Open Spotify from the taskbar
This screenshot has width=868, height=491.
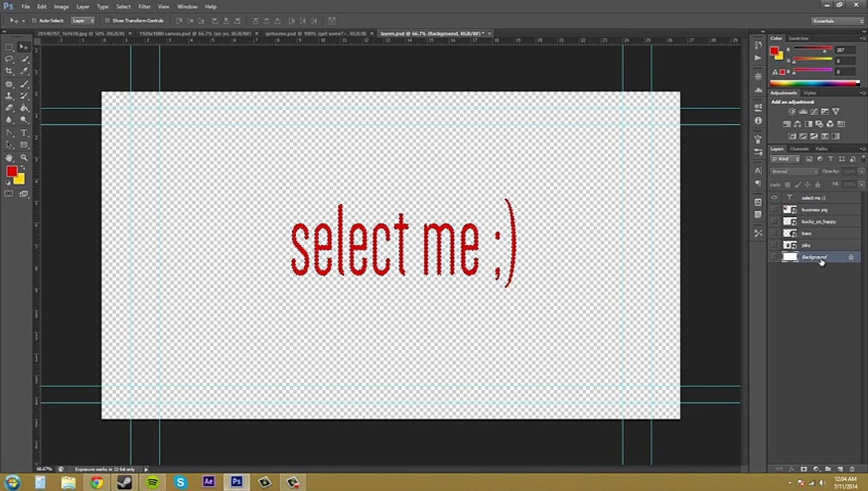click(152, 482)
